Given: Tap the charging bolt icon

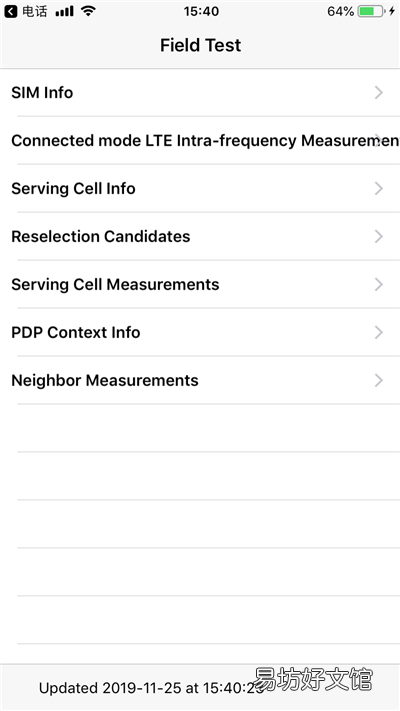Looking at the screenshot, I should point(392,11).
